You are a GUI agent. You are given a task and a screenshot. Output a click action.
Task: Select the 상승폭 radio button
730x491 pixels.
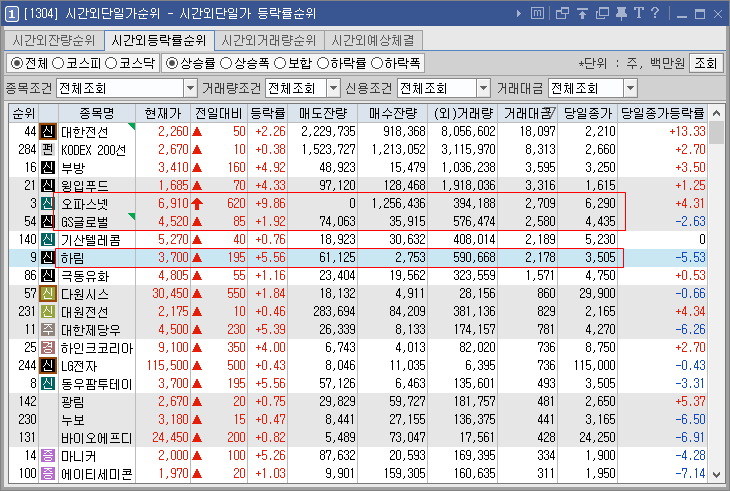pos(226,63)
